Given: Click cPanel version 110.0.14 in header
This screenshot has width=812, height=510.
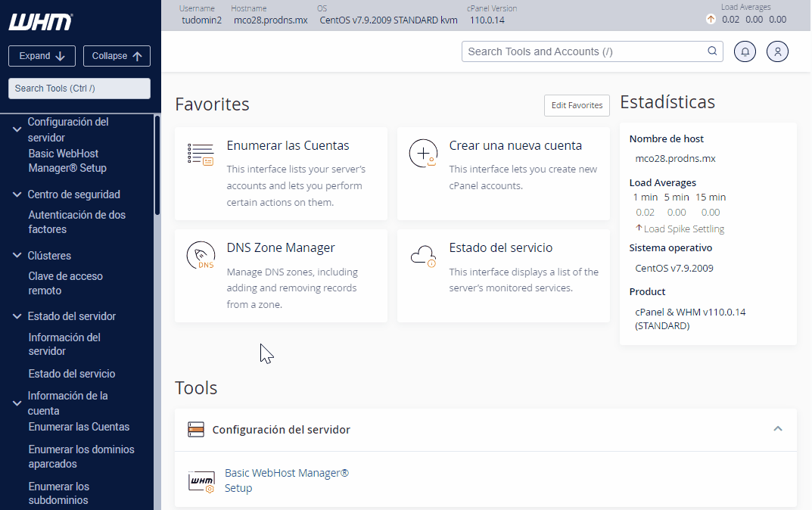Looking at the screenshot, I should coord(487,20).
